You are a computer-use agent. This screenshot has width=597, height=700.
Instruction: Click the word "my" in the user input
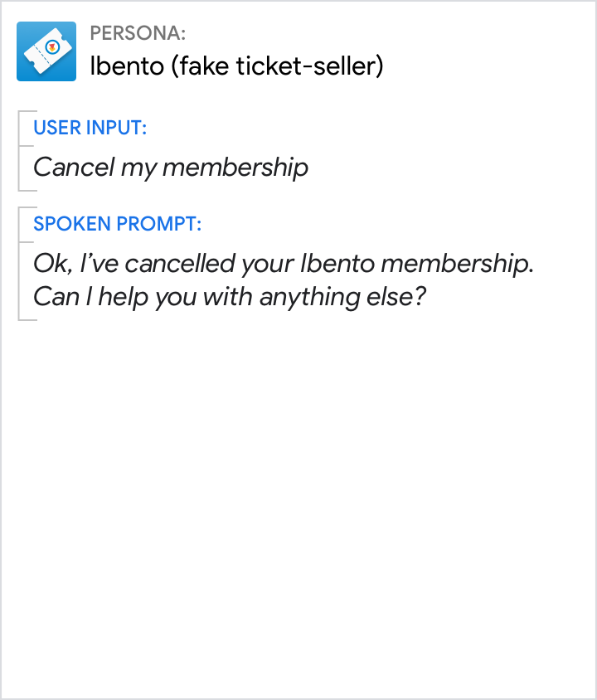pyautogui.click(x=138, y=168)
